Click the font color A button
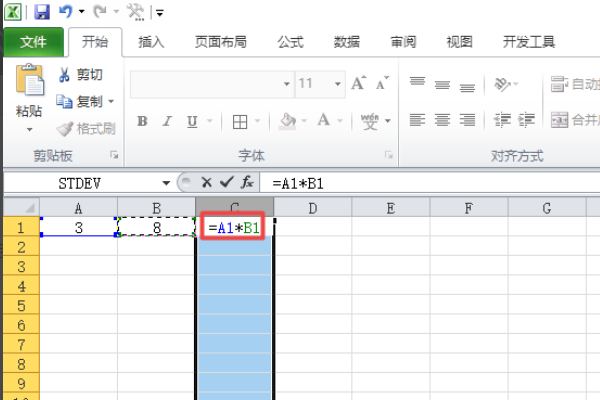This screenshot has height=400, width=600. pyautogui.click(x=324, y=121)
